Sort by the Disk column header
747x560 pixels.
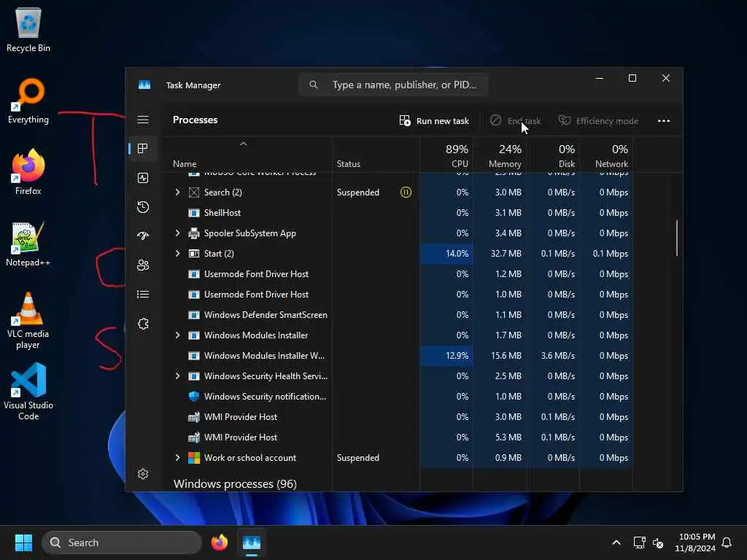tap(554, 156)
